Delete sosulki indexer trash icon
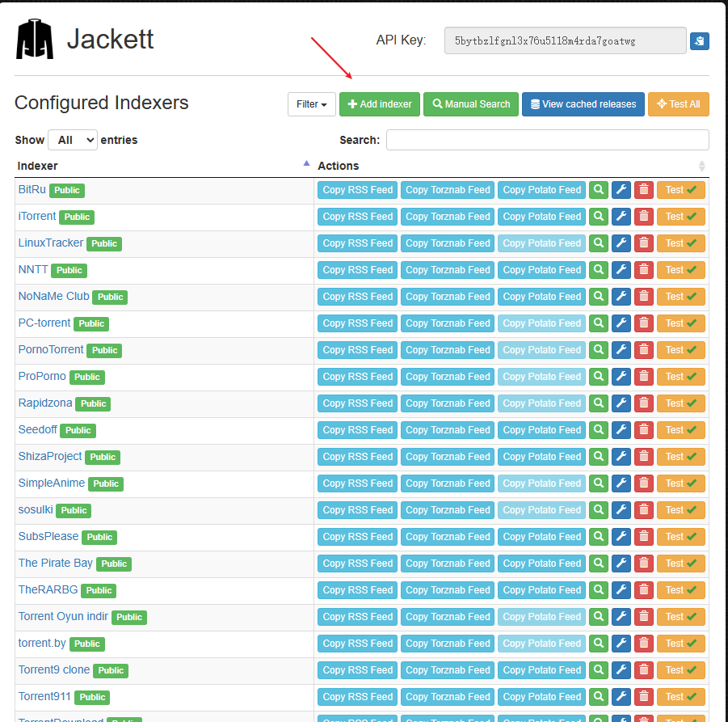 pos(644,510)
